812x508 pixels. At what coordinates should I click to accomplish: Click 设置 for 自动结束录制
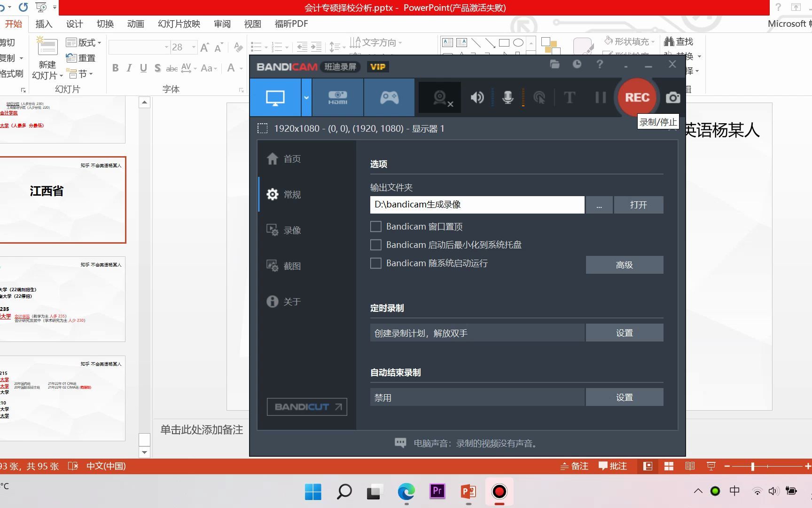[625, 397]
